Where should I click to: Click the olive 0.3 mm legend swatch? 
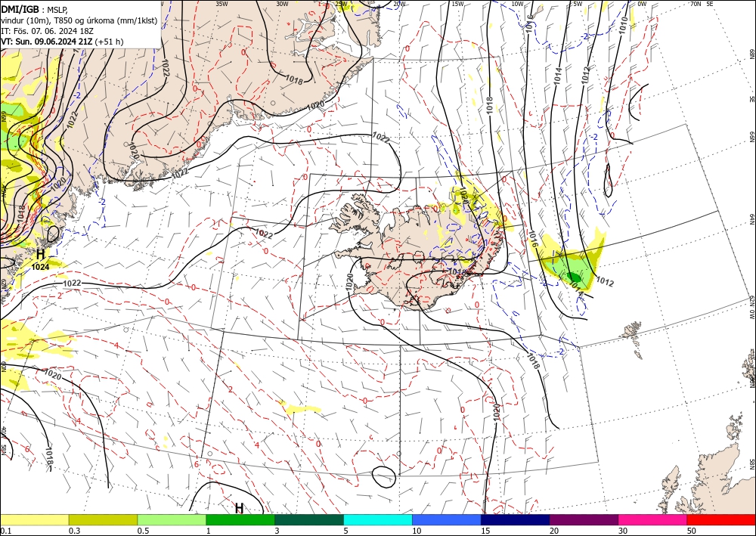(103, 519)
